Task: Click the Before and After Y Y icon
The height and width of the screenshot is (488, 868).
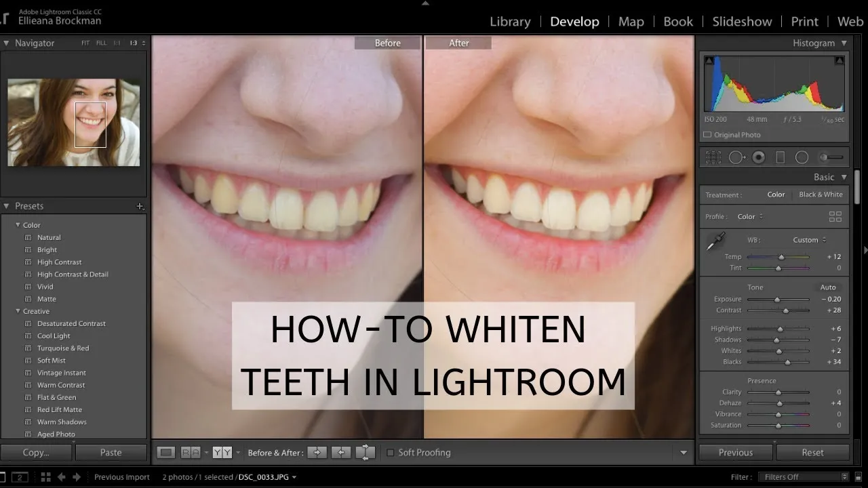Action: (x=222, y=452)
